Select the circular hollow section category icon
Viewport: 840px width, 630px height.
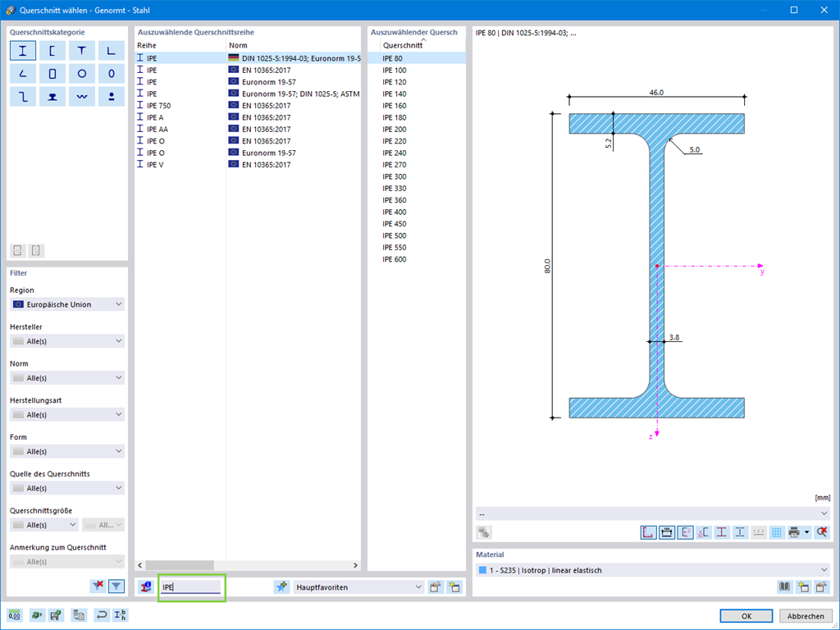tap(81, 74)
